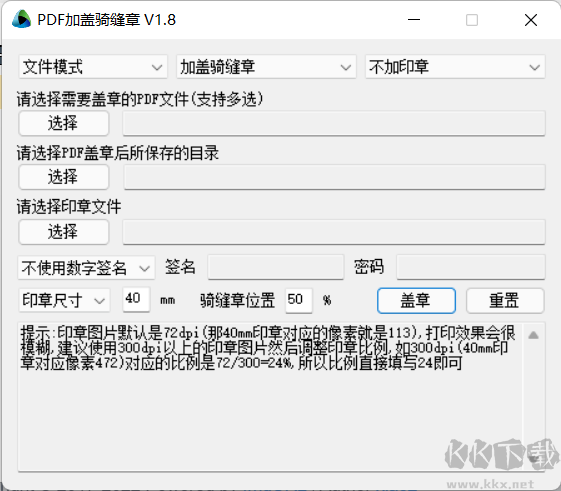Click the 骑缝章位置 field showing 50
The height and width of the screenshot is (491, 561).
299,301
